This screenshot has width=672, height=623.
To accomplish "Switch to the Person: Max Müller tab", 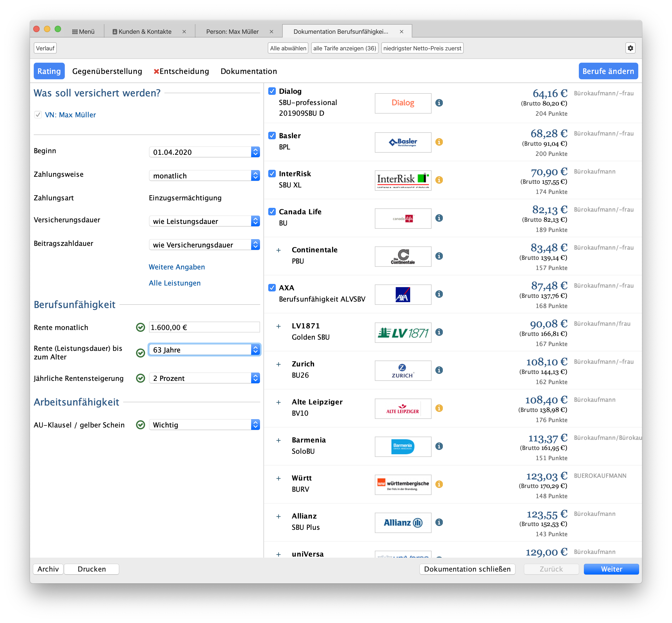I will pos(232,31).
